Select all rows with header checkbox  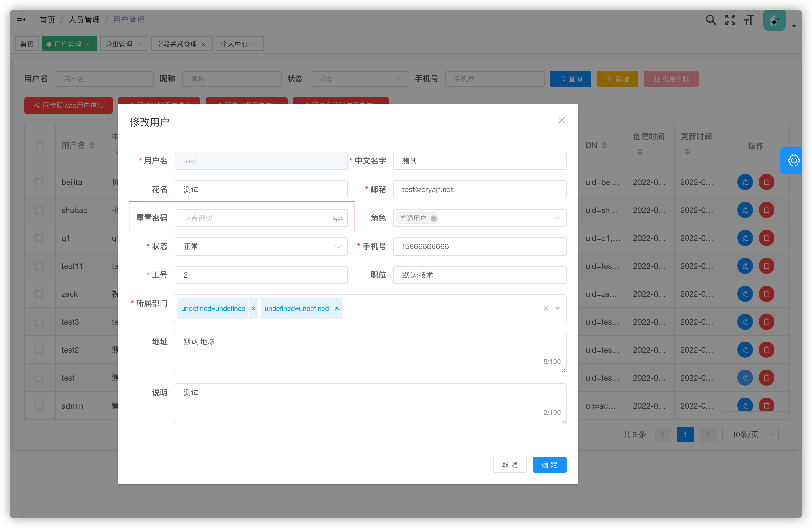(x=40, y=146)
